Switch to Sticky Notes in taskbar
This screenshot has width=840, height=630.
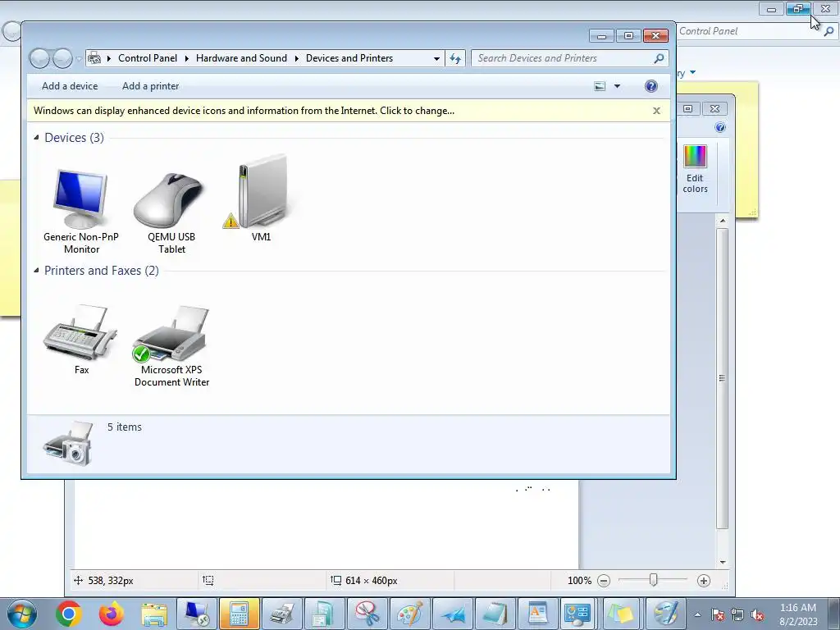[x=623, y=614]
